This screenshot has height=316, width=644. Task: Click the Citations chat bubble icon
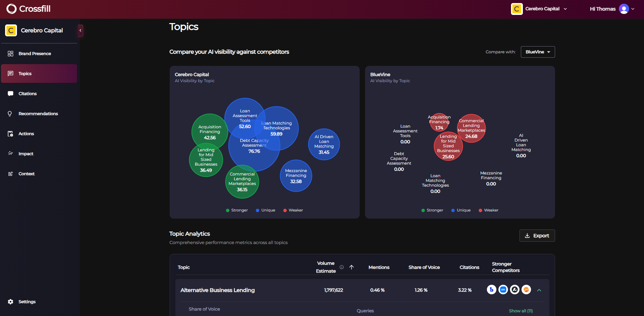[x=11, y=94]
